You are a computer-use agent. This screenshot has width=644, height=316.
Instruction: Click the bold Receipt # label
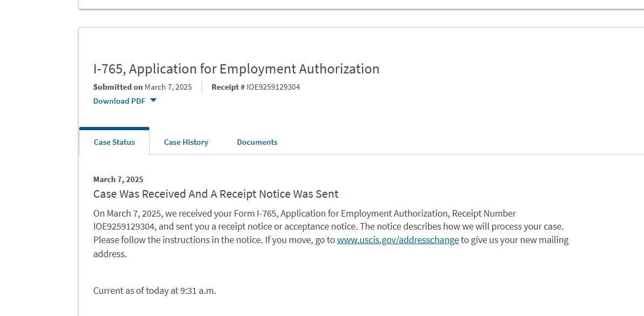[x=228, y=87]
